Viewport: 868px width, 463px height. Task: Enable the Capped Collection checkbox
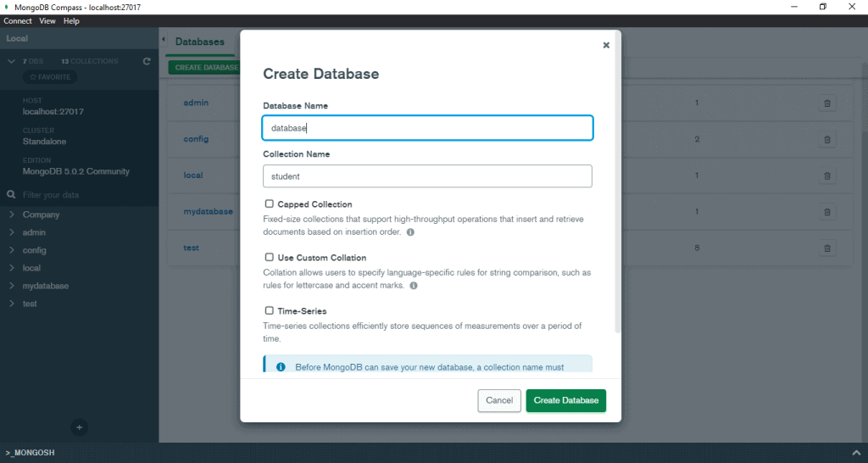point(269,204)
